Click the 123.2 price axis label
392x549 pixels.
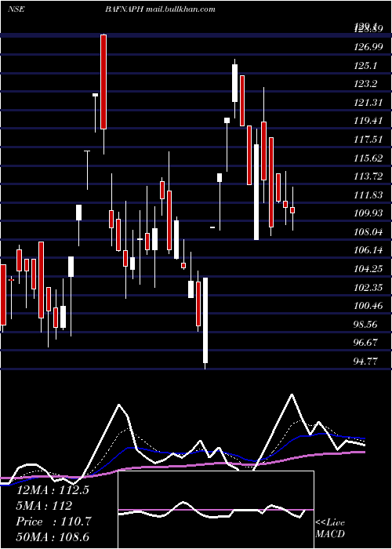click(365, 83)
